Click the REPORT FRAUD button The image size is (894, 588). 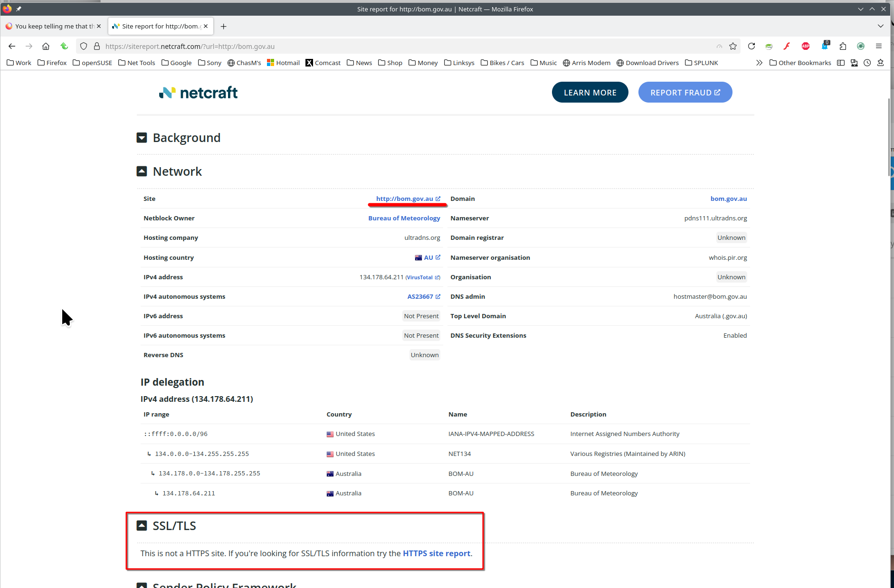click(x=685, y=93)
